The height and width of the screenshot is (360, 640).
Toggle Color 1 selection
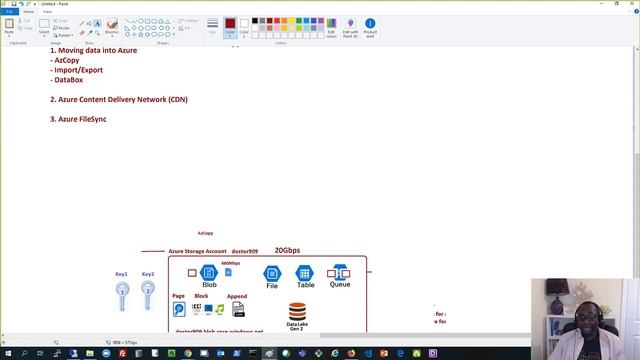pos(230,28)
